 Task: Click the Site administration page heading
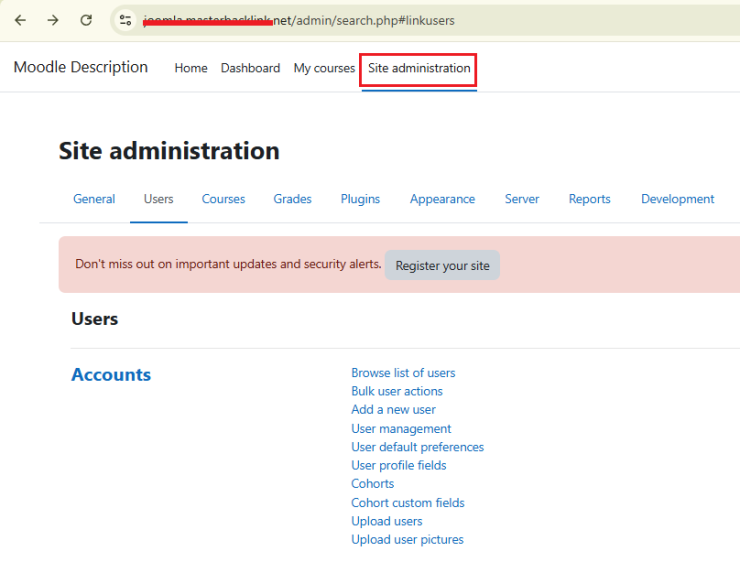[169, 151]
